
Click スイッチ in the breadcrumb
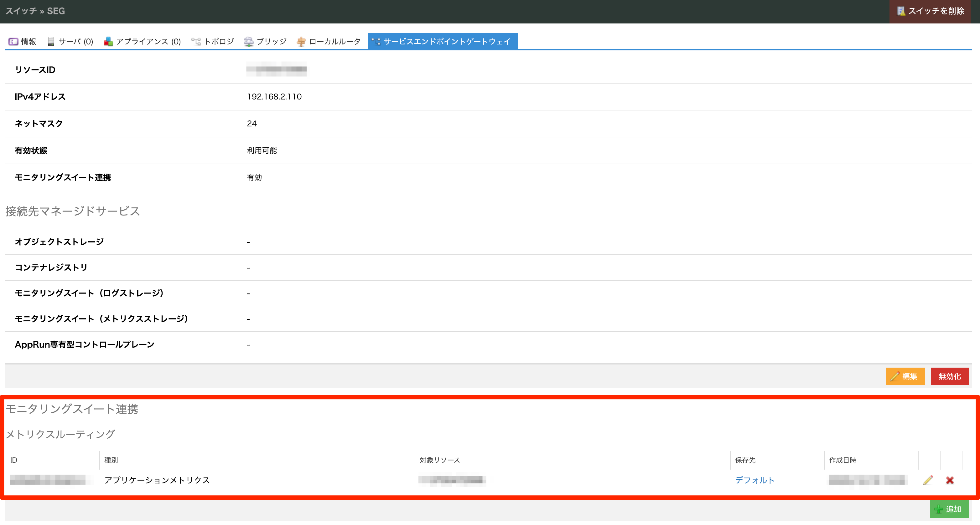tap(21, 11)
